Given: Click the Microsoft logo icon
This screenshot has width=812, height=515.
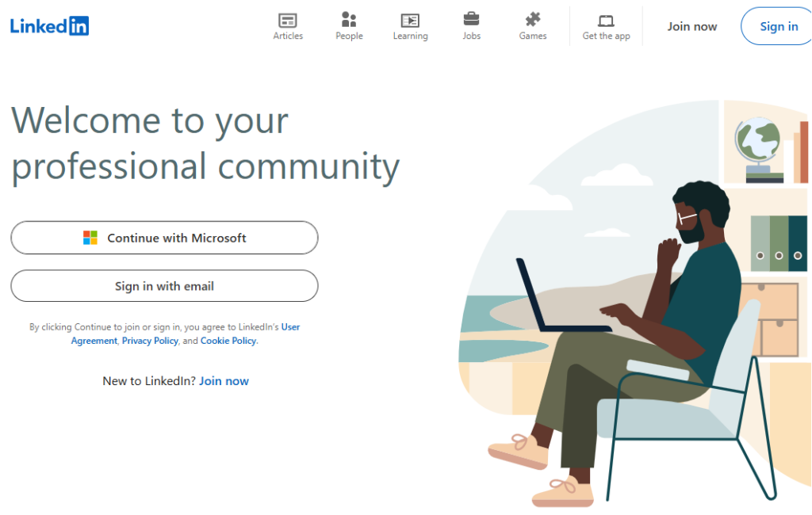Looking at the screenshot, I should click(90, 238).
